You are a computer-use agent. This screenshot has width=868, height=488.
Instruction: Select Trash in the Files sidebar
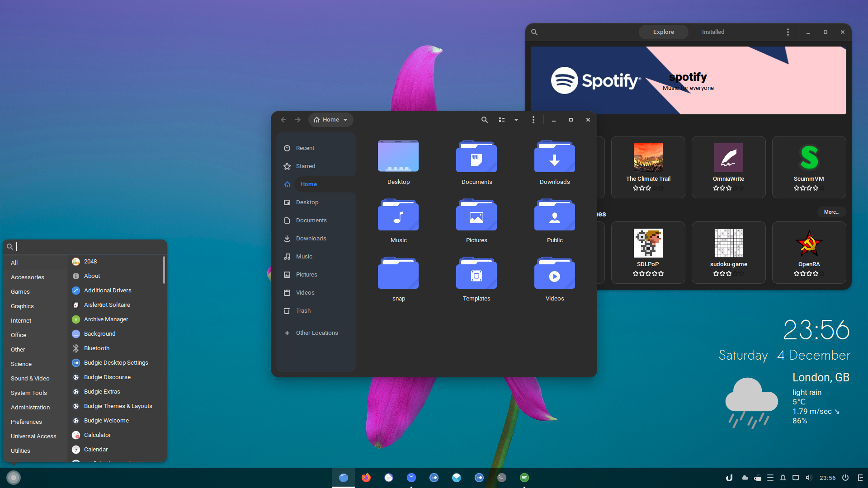(x=316, y=311)
